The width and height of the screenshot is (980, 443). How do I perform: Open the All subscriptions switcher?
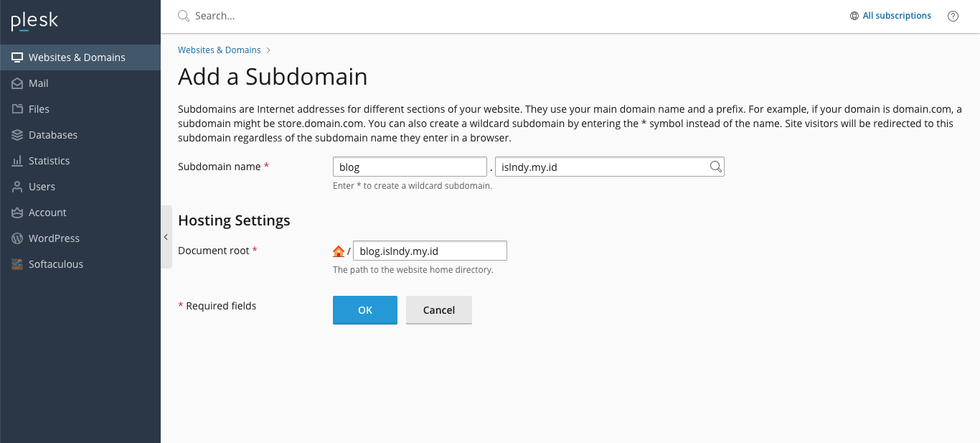(x=890, y=16)
